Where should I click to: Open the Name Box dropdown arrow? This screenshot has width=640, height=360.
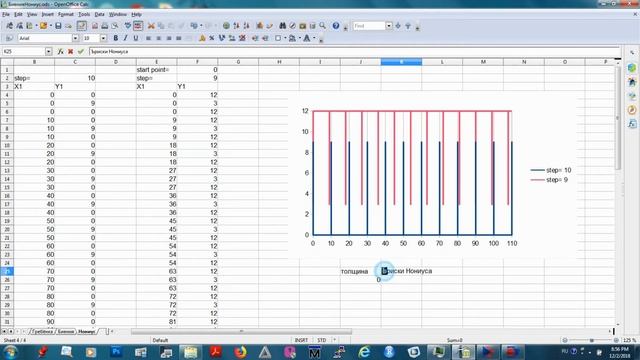(49, 51)
